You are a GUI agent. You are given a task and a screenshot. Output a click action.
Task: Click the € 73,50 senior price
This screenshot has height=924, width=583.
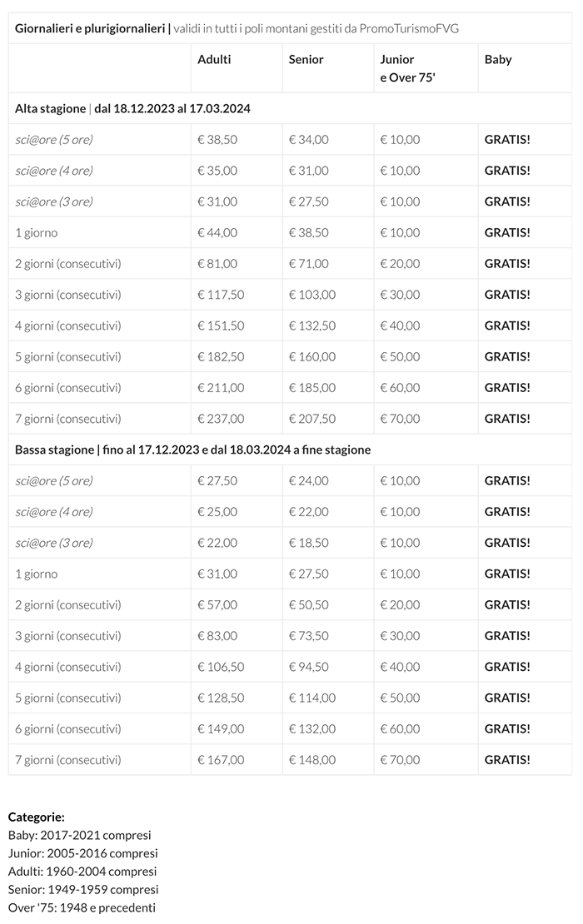(x=308, y=636)
